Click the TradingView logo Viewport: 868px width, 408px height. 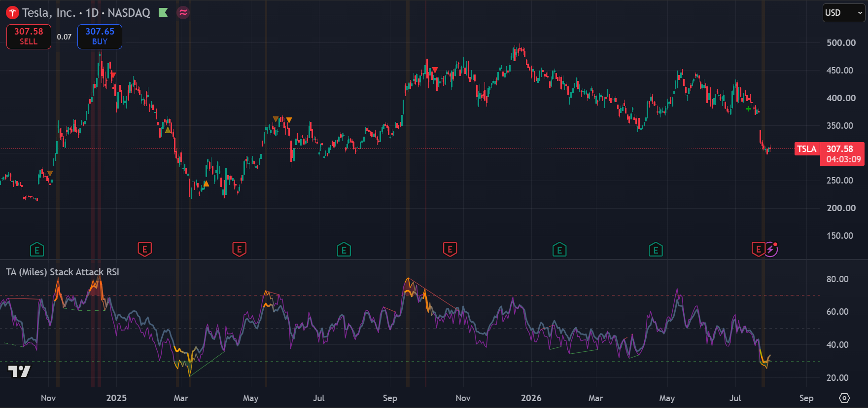(x=19, y=371)
